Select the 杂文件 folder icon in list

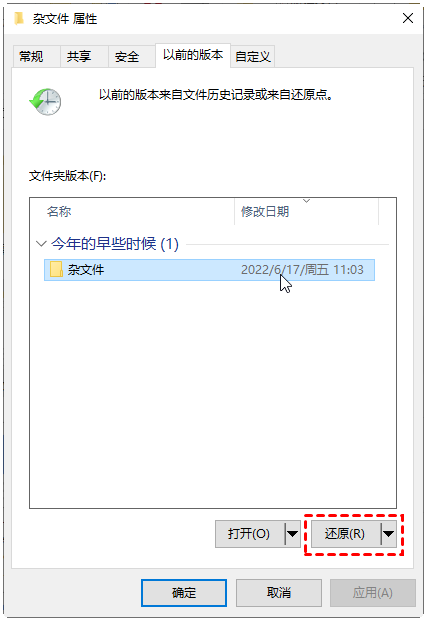click(x=56, y=270)
